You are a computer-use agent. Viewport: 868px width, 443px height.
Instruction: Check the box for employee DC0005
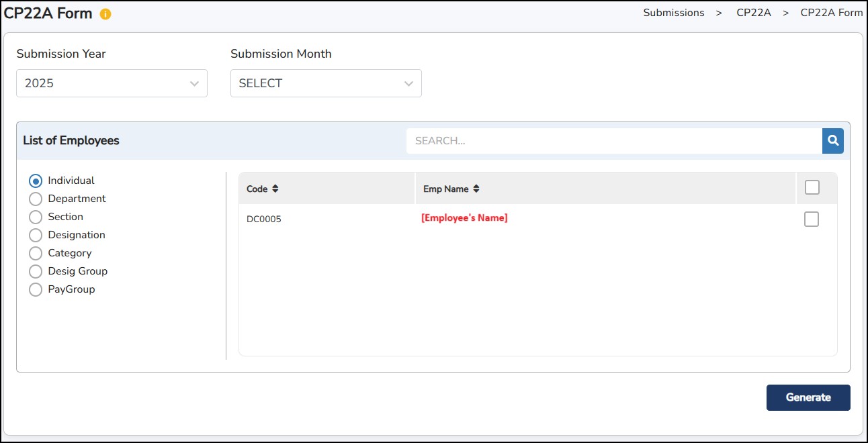coord(812,219)
